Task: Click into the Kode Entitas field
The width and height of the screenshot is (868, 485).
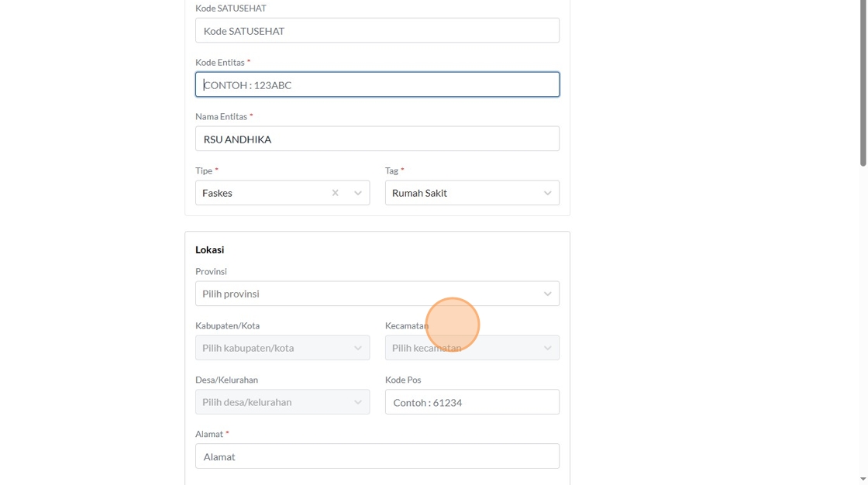Action: point(377,84)
